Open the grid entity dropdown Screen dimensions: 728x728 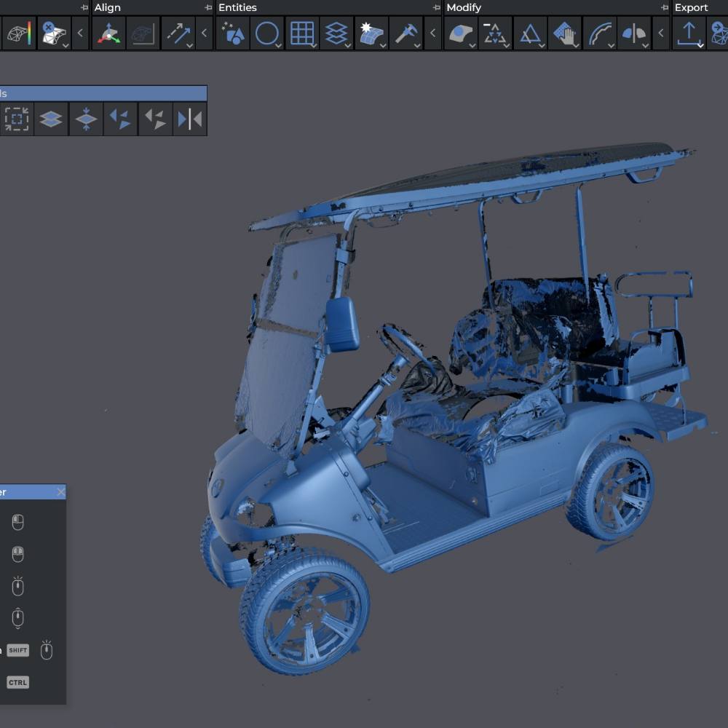click(313, 45)
